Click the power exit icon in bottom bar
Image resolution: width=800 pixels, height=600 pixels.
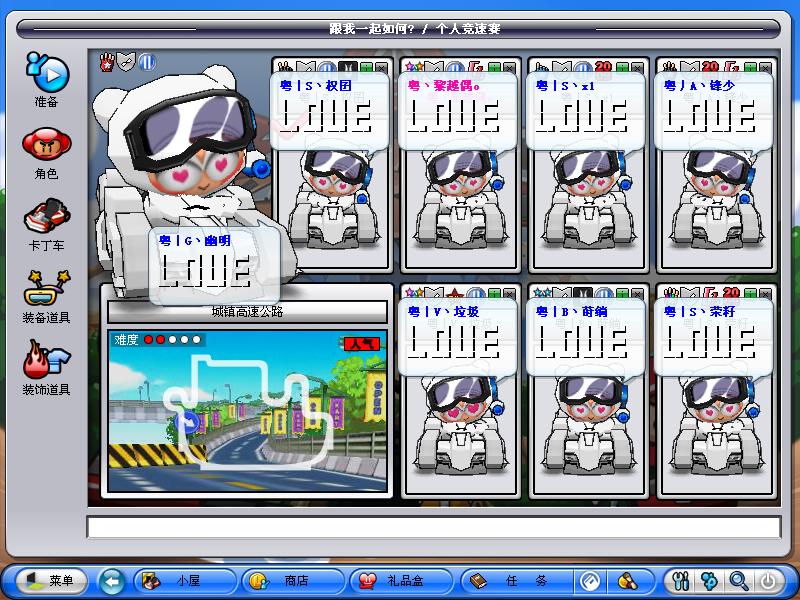pos(767,580)
